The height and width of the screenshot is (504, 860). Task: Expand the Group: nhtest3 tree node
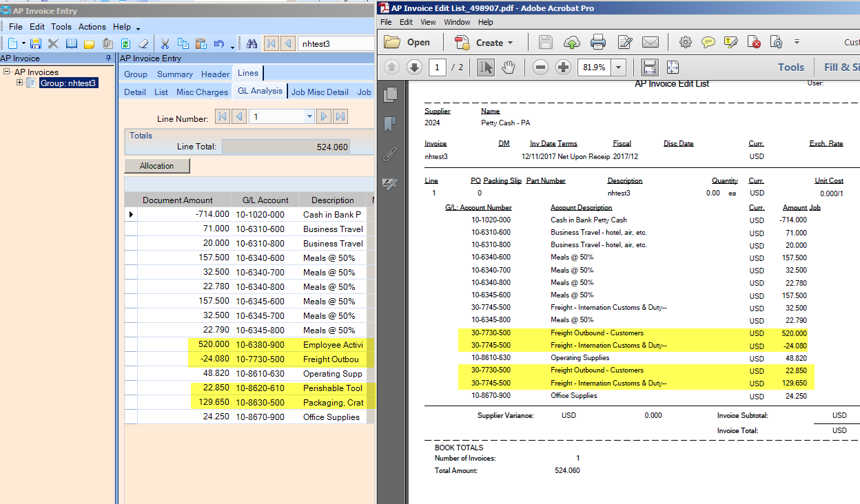pyautogui.click(x=21, y=83)
